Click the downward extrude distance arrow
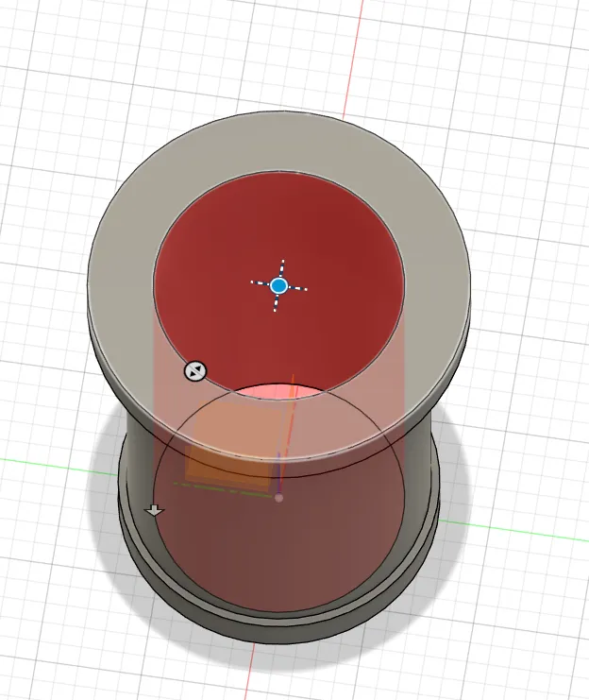589x700 pixels. coord(155,510)
